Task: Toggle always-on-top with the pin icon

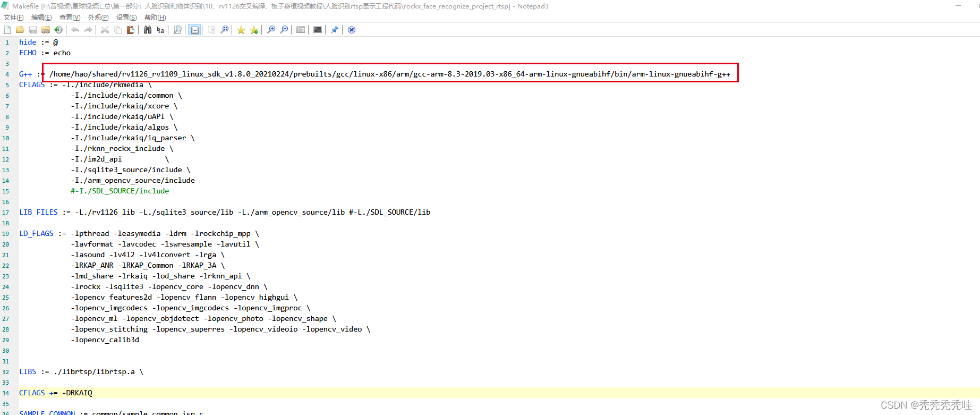Action: tap(335, 30)
